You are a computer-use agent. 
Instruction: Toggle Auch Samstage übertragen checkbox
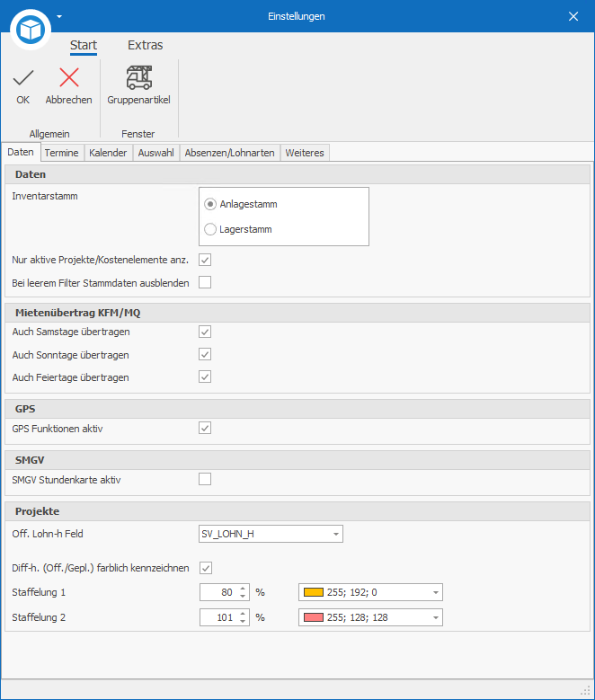click(x=205, y=332)
